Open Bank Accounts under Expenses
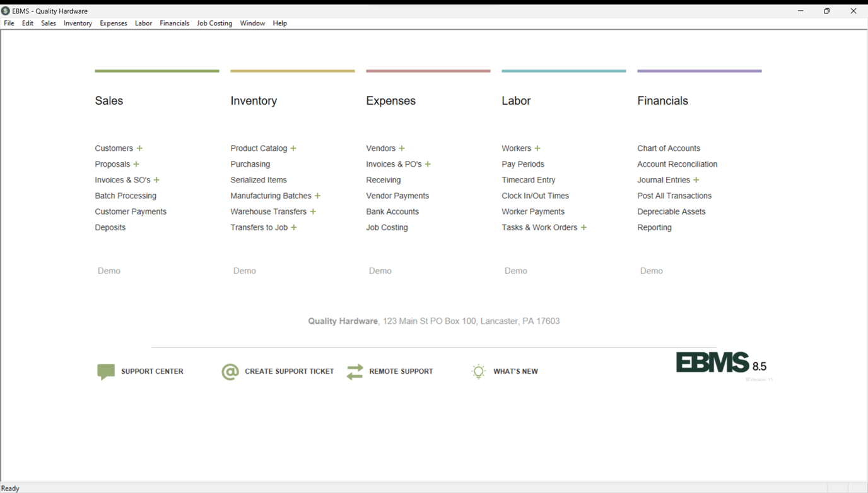Screen dimensions: 868x493 [x=392, y=211]
